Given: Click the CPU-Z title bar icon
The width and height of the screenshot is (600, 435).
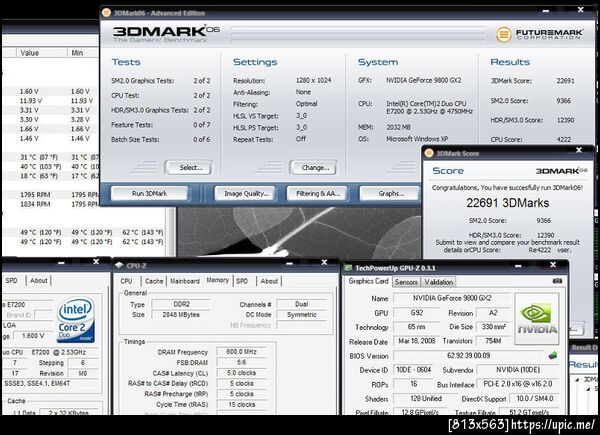Looking at the screenshot, I should pyautogui.click(x=119, y=265).
